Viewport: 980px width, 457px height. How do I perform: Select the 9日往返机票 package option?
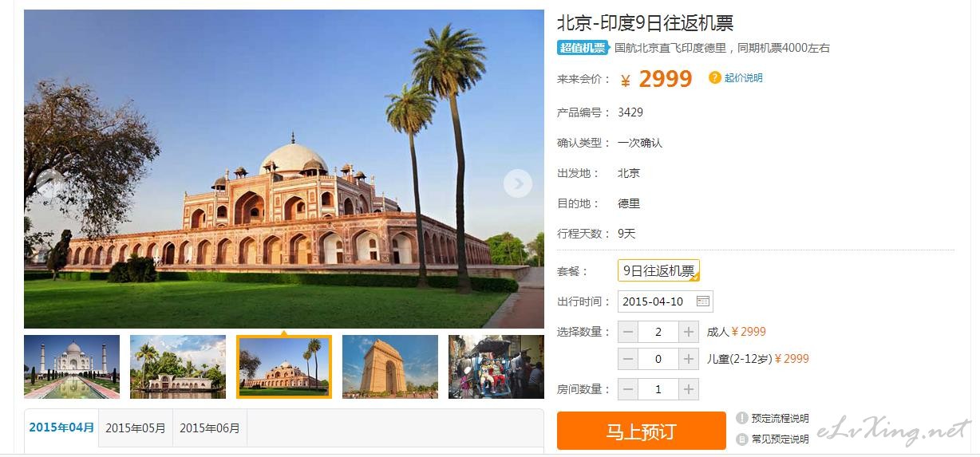[x=658, y=271]
